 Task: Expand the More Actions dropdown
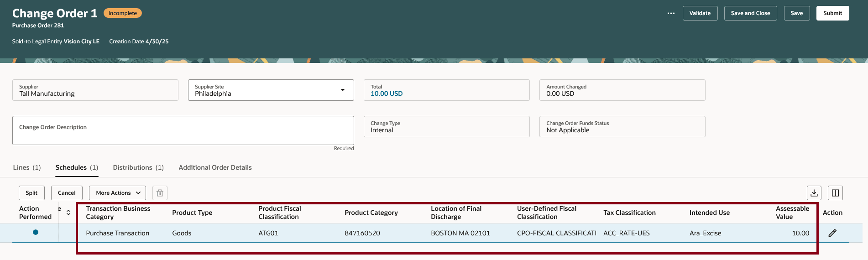pos(118,193)
